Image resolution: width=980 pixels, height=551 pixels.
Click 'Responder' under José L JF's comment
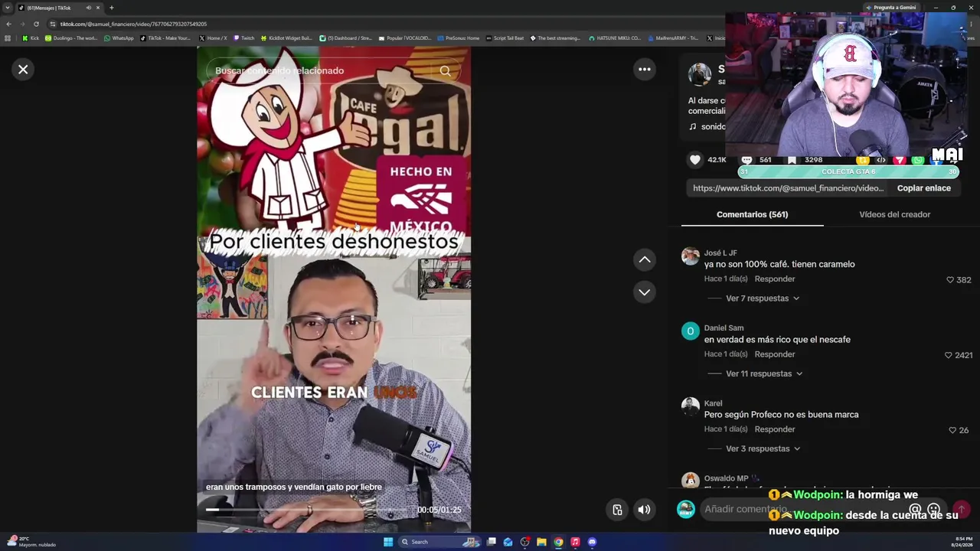(775, 279)
